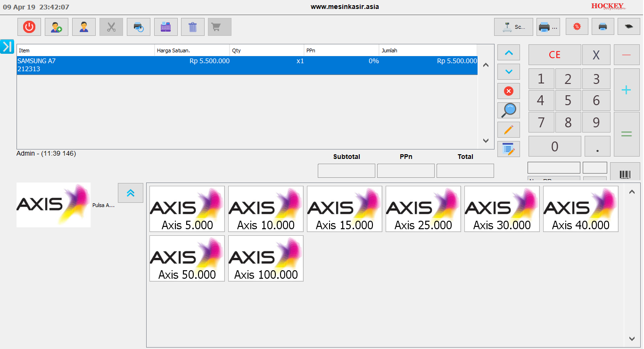Click order list scroll up arrow
Screen dimensions: 644x349
coord(486,66)
